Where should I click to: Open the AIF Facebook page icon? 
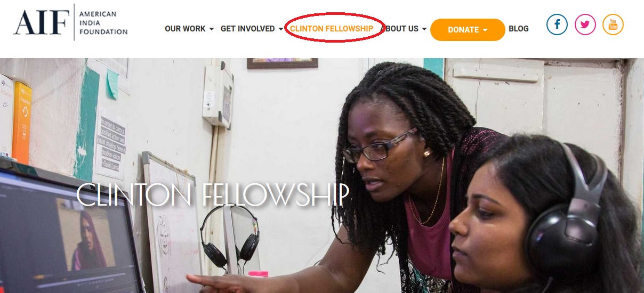pos(557,25)
